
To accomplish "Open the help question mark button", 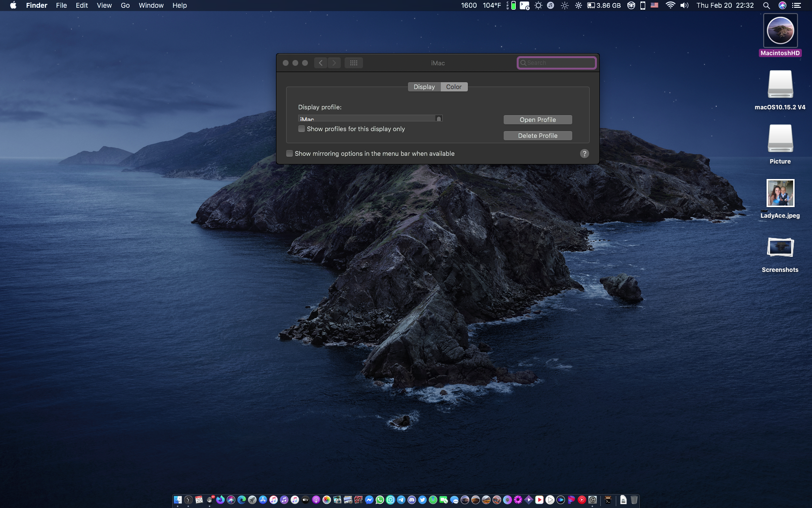I will (x=584, y=153).
